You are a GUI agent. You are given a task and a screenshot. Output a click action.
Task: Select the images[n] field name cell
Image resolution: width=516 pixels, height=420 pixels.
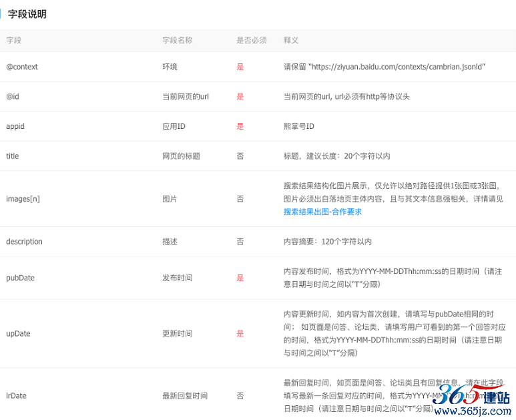[x=23, y=199]
